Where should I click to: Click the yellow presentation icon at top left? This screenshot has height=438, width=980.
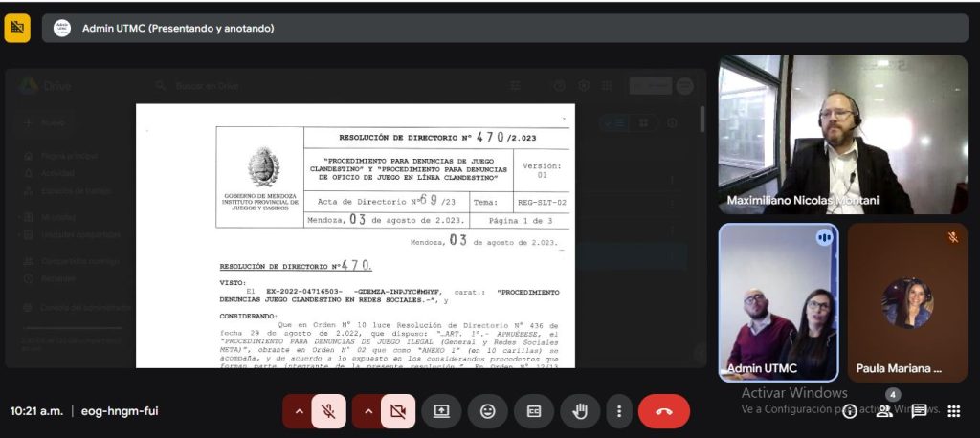coord(17,28)
